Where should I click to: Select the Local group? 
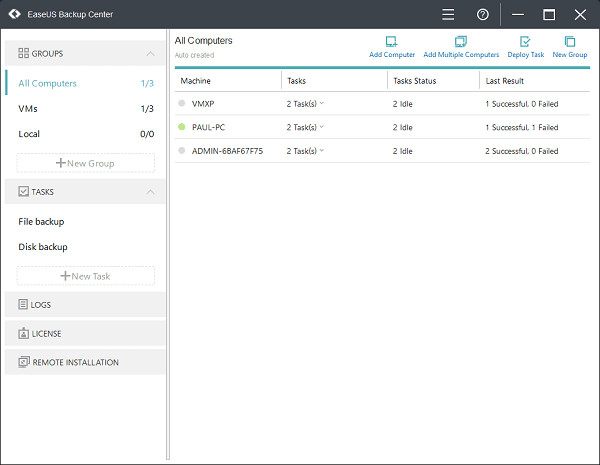(85, 134)
